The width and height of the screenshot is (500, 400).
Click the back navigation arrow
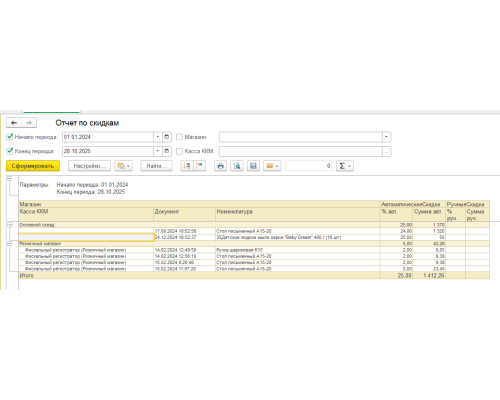click(14, 123)
